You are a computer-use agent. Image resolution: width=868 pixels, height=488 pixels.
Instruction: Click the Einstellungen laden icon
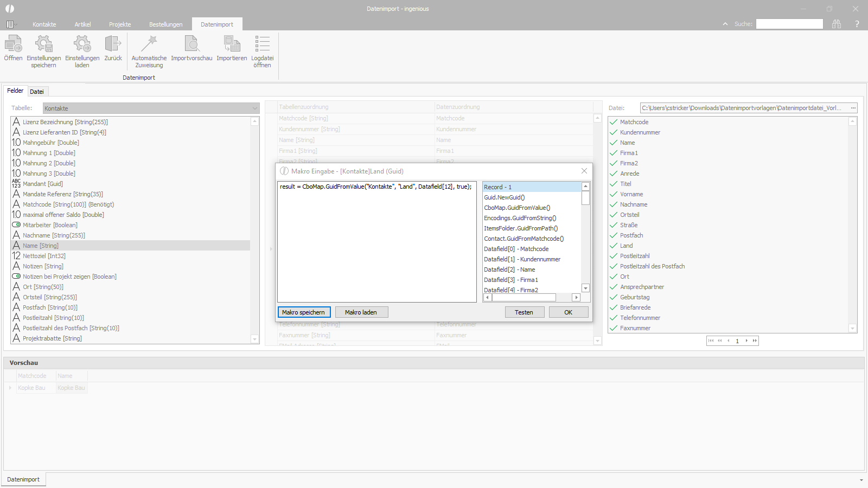tap(82, 44)
